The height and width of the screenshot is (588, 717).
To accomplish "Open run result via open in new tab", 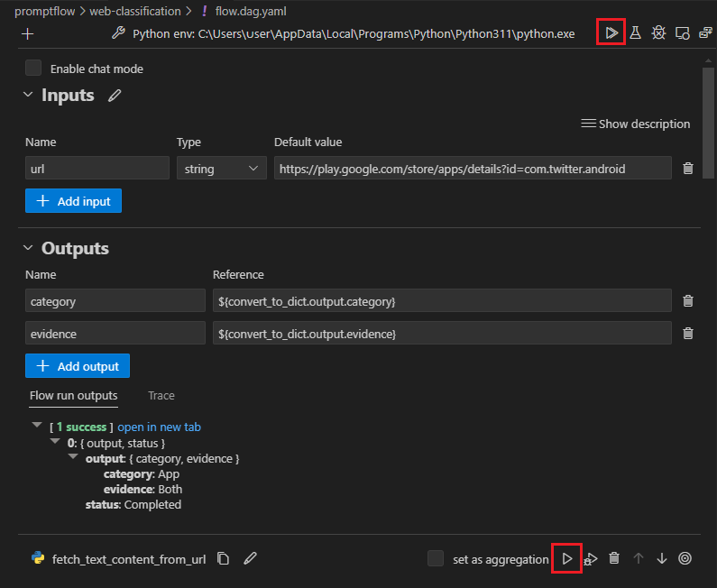I will tap(159, 427).
